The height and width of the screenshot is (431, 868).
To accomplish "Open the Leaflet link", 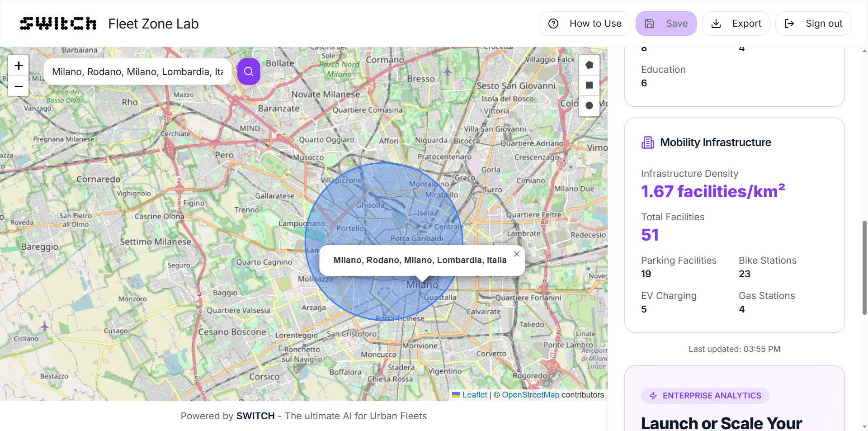I will tap(474, 395).
